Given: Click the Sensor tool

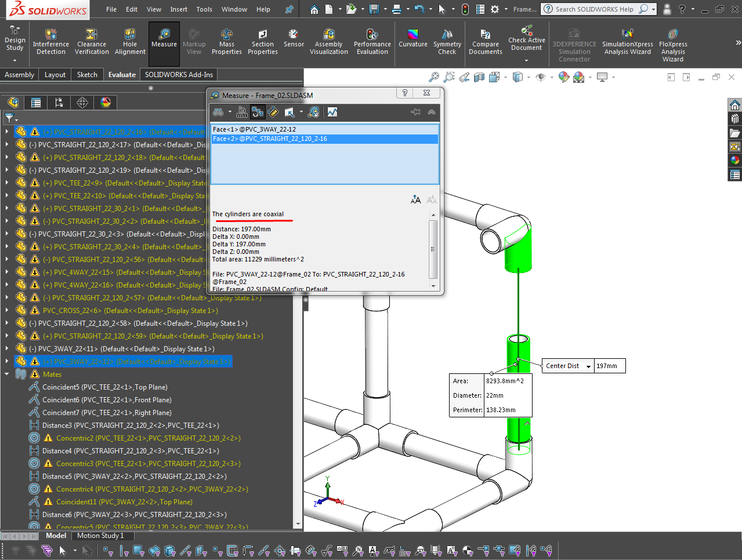Looking at the screenshot, I should click(x=294, y=38).
